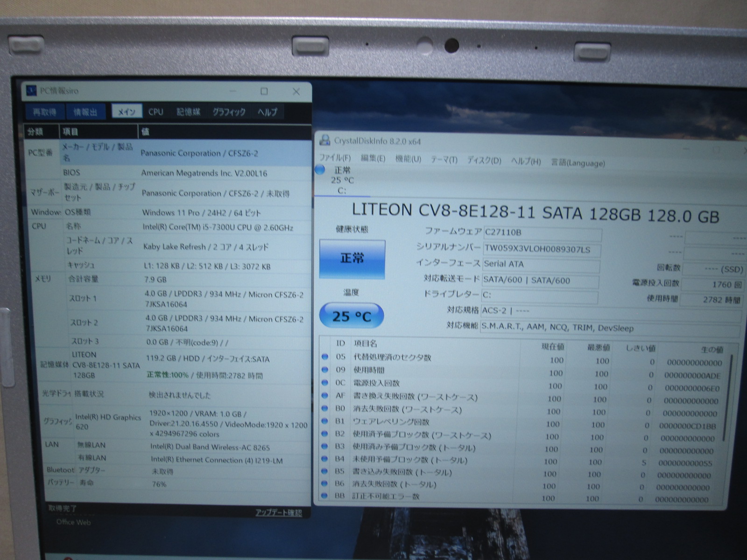
Task: Switch to the CPU tab in PC情報siro
Action: pyautogui.click(x=156, y=112)
